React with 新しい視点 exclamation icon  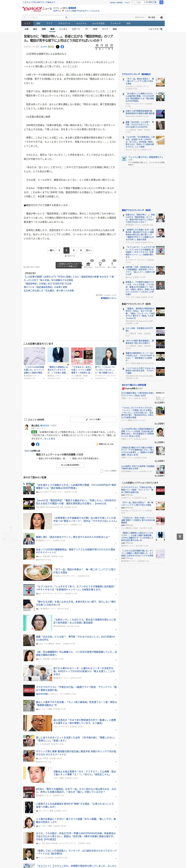[112, 264]
